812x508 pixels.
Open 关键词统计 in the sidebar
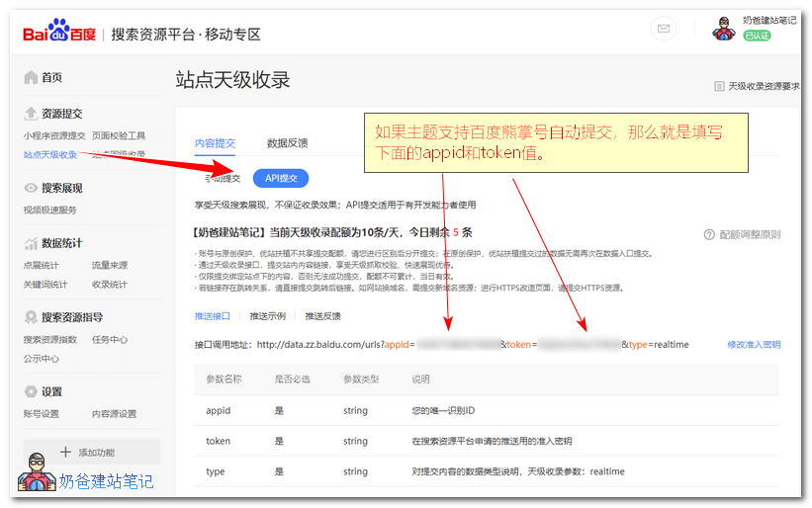click(45, 285)
